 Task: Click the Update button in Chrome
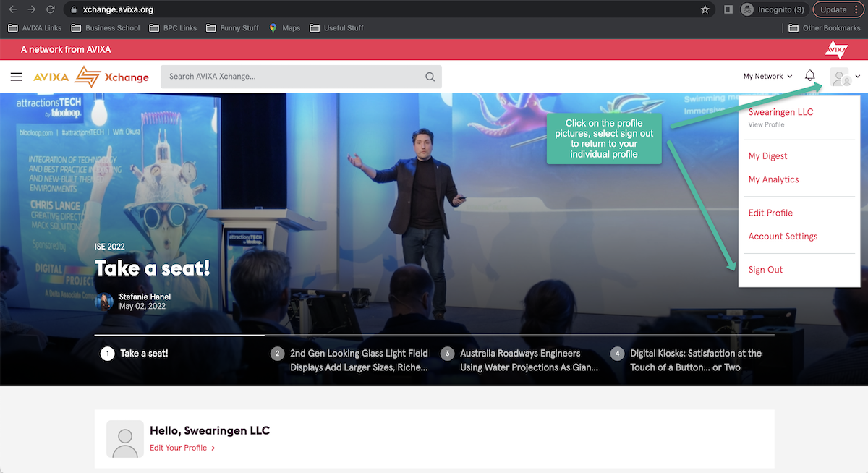click(x=839, y=10)
